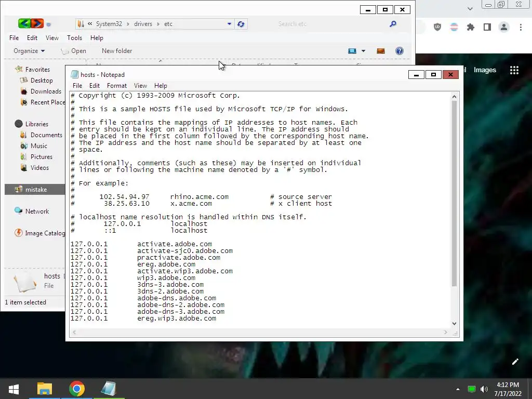Select the mistake item in navigation pane

[x=35, y=189]
